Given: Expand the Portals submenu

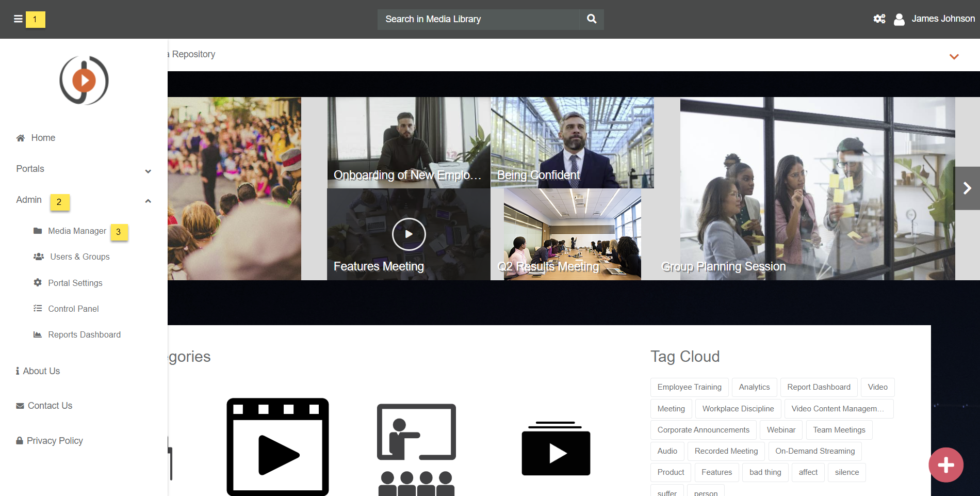Looking at the screenshot, I should coord(148,171).
